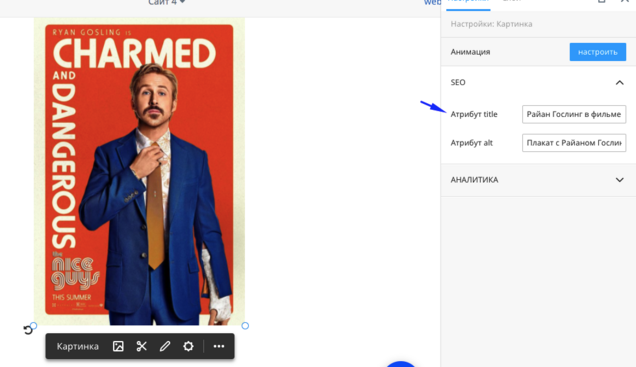Select the movie poster image

[139, 171]
